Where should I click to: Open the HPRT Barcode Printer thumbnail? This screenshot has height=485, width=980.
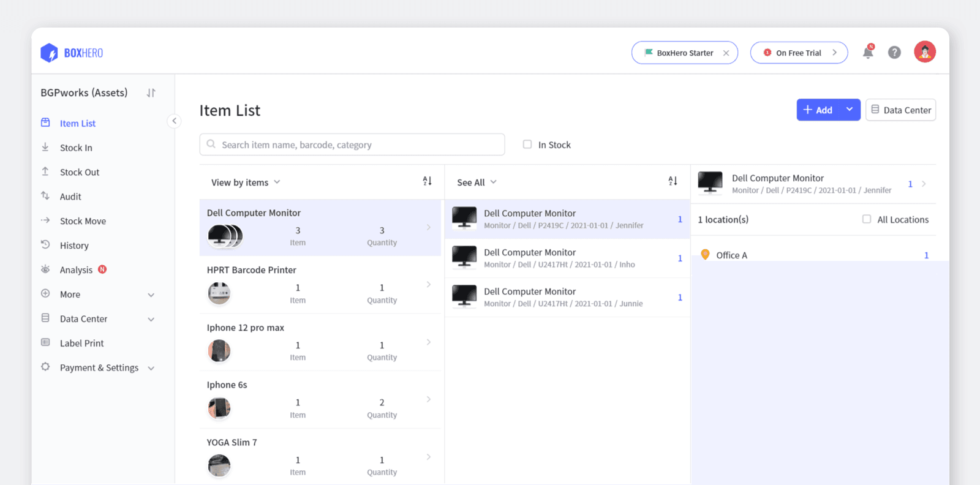tap(219, 293)
